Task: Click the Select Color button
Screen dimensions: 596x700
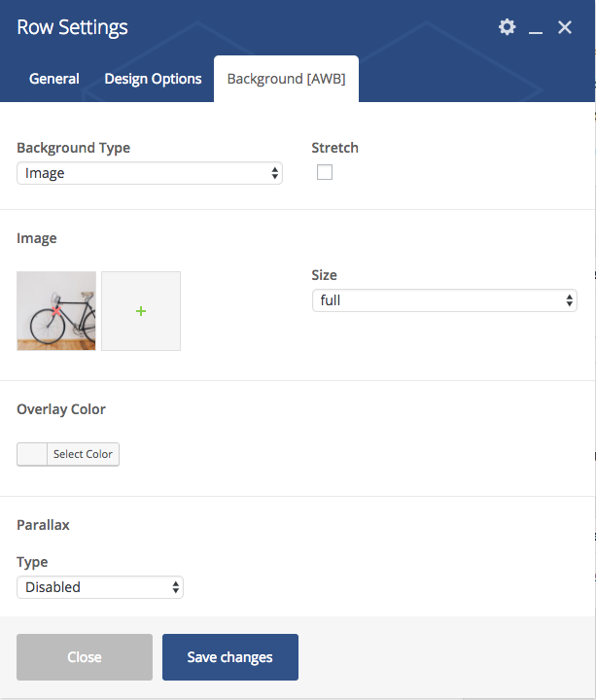Action: point(83,454)
